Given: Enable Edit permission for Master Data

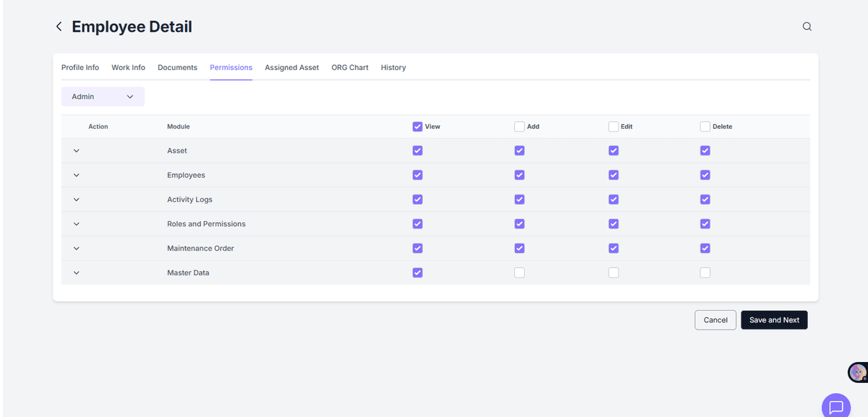Looking at the screenshot, I should coord(613,272).
